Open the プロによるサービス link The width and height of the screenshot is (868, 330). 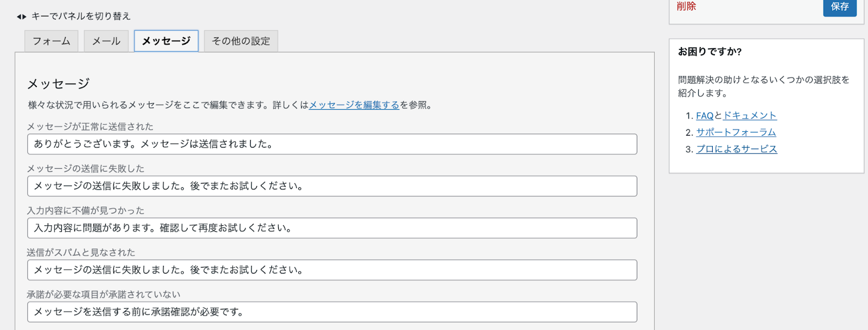pyautogui.click(x=737, y=149)
